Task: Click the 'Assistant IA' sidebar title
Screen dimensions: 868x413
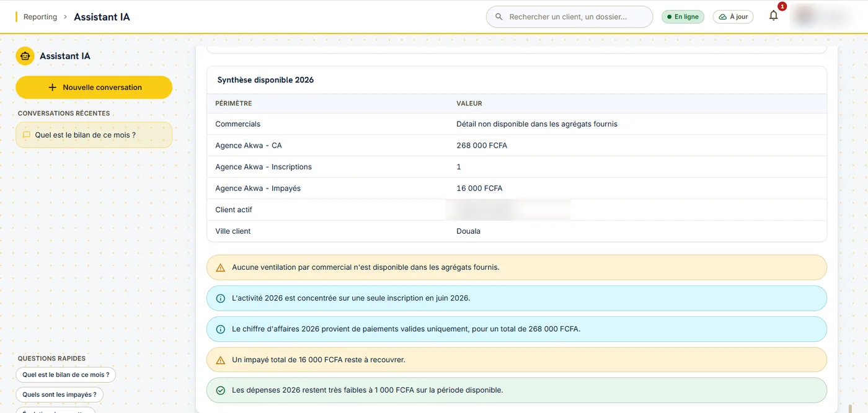Action: [65, 56]
